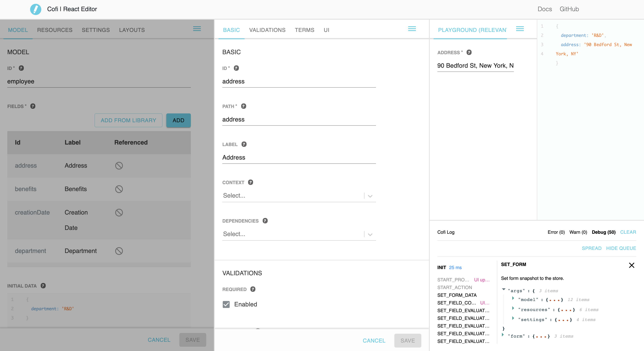This screenshot has width=644, height=351.
Task: Save the field editor
Action: pos(407,340)
